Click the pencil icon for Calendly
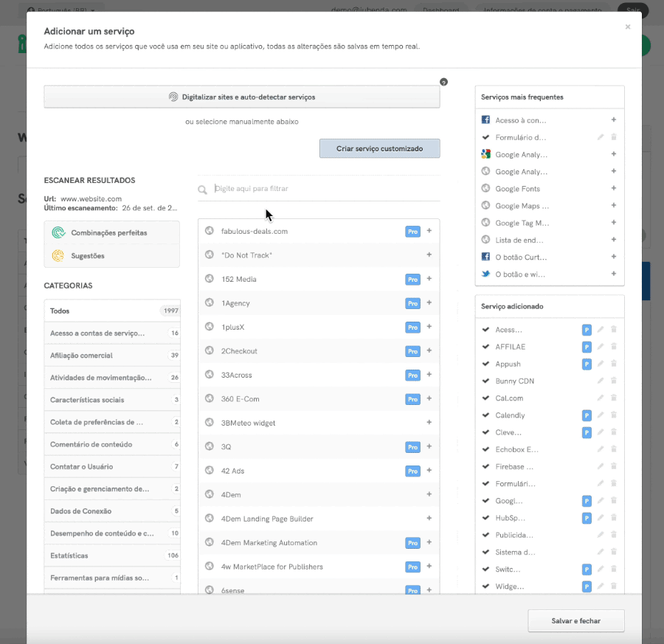Image resolution: width=664 pixels, height=644 pixels. (601, 415)
